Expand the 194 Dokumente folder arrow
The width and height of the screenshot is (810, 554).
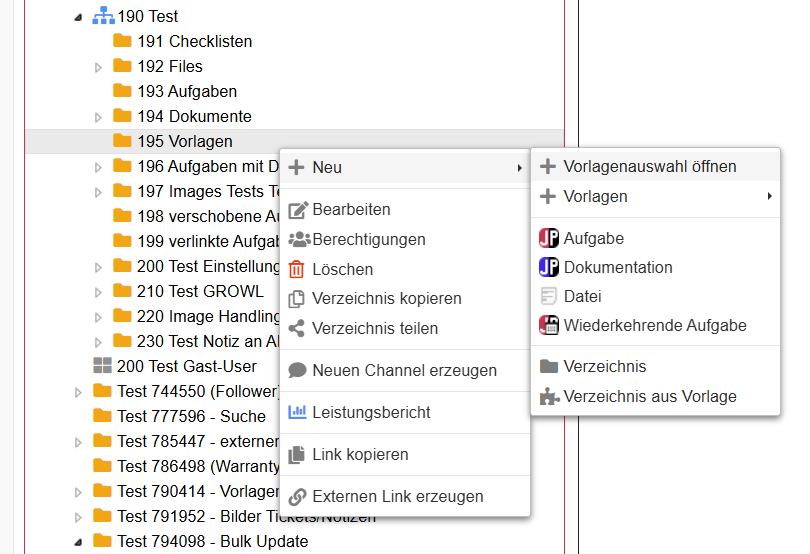point(98,117)
